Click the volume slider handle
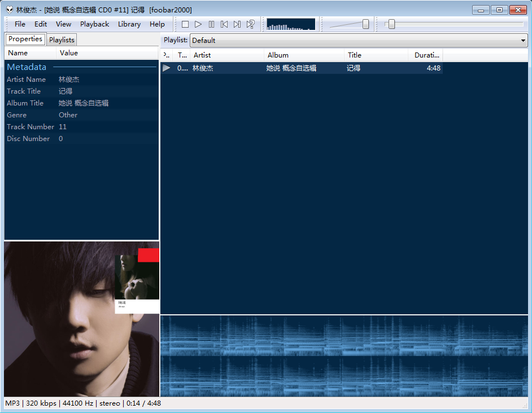 [x=365, y=24]
